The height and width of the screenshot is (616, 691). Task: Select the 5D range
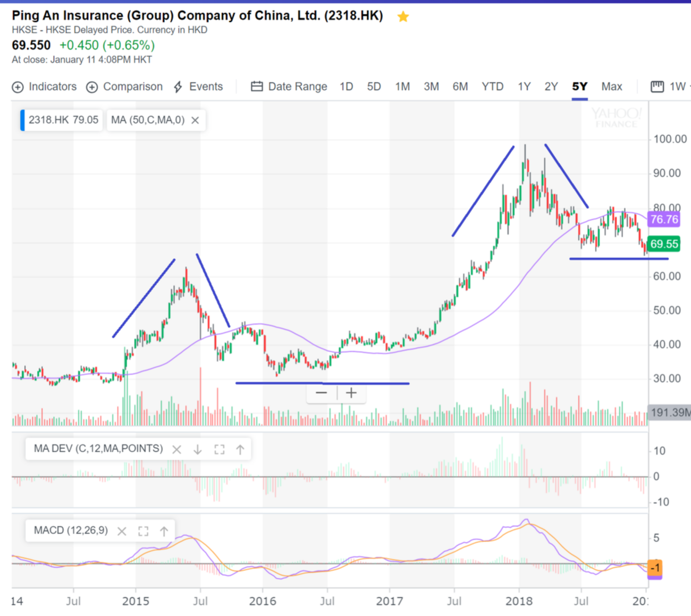click(374, 87)
